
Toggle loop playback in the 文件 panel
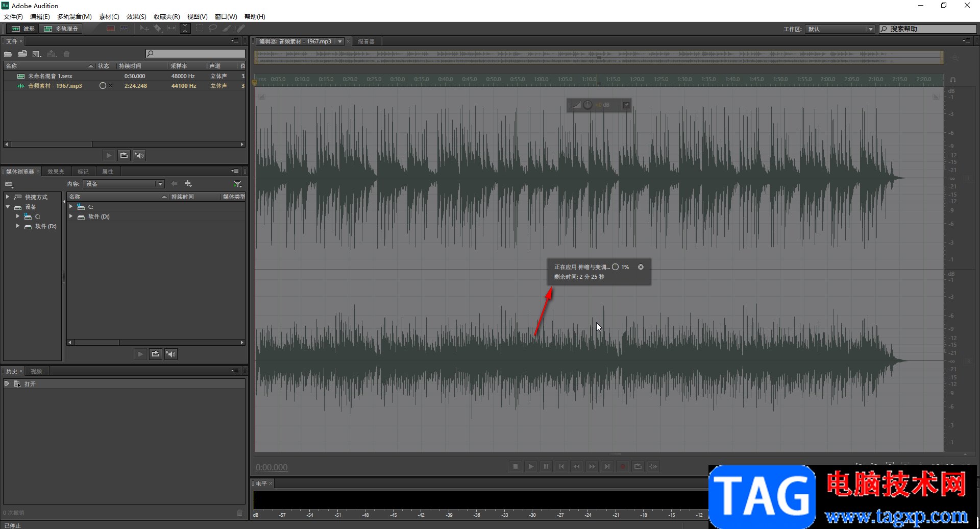(124, 155)
